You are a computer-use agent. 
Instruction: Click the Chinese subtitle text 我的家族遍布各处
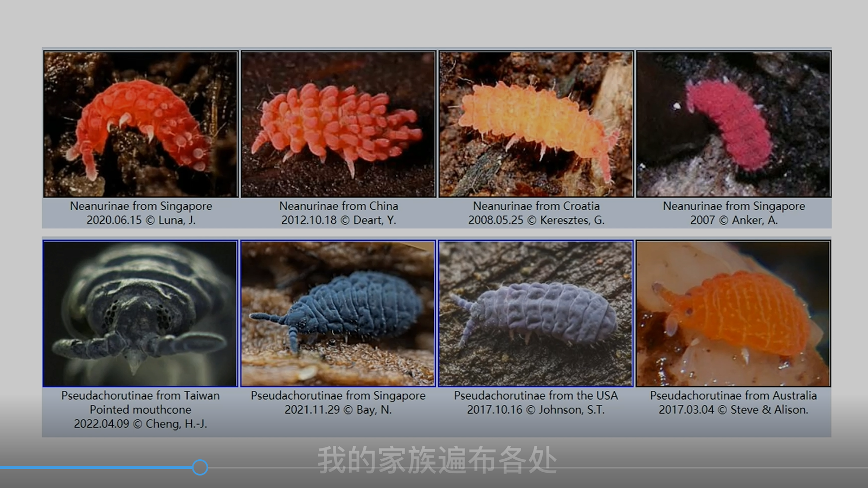coord(437,460)
